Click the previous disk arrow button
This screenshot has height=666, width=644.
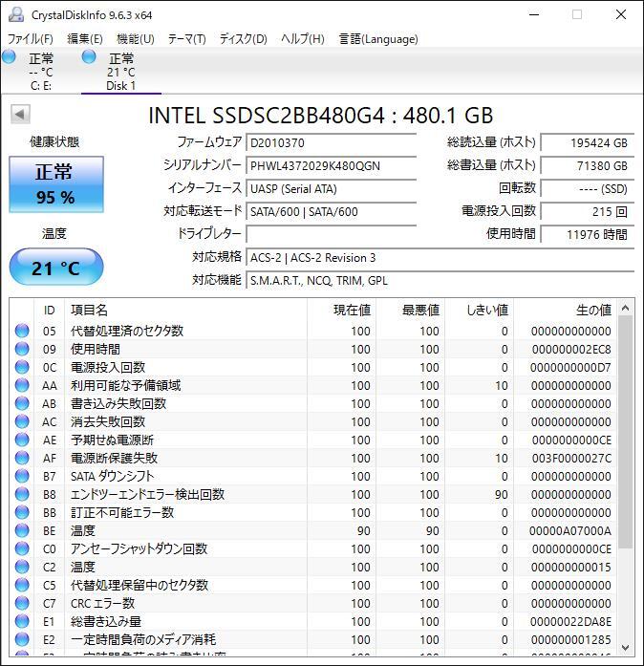click(x=19, y=115)
